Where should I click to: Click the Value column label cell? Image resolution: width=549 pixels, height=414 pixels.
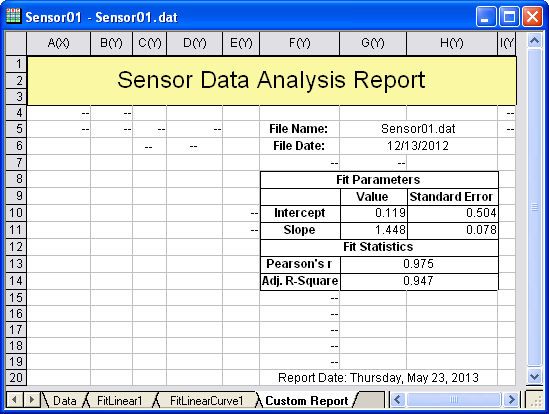pos(374,197)
